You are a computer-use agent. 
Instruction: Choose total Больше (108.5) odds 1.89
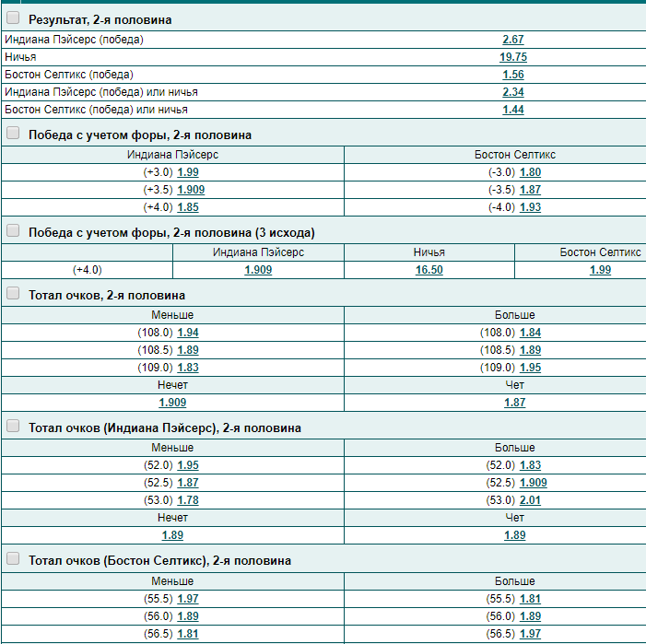[x=530, y=350]
